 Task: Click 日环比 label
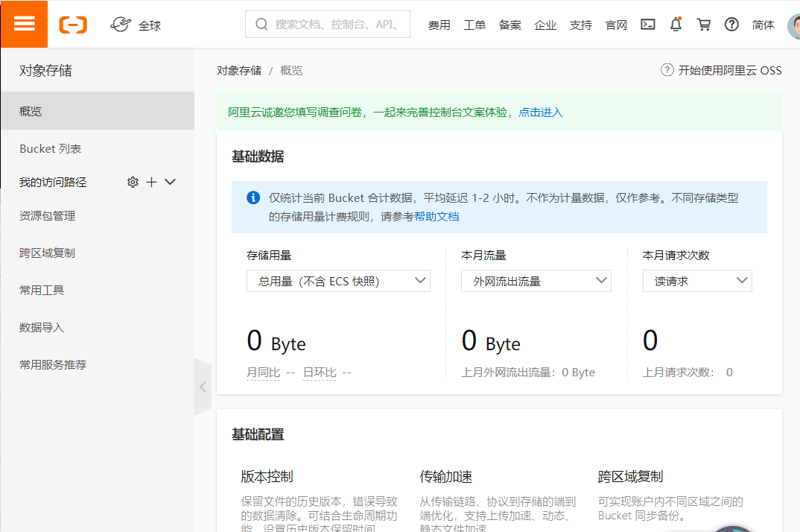point(320,373)
